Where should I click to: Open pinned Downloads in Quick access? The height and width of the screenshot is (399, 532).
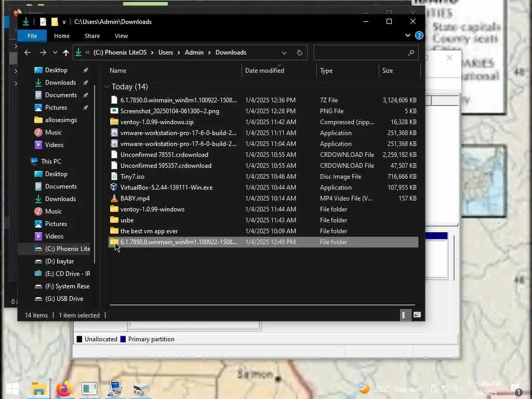[x=60, y=83]
